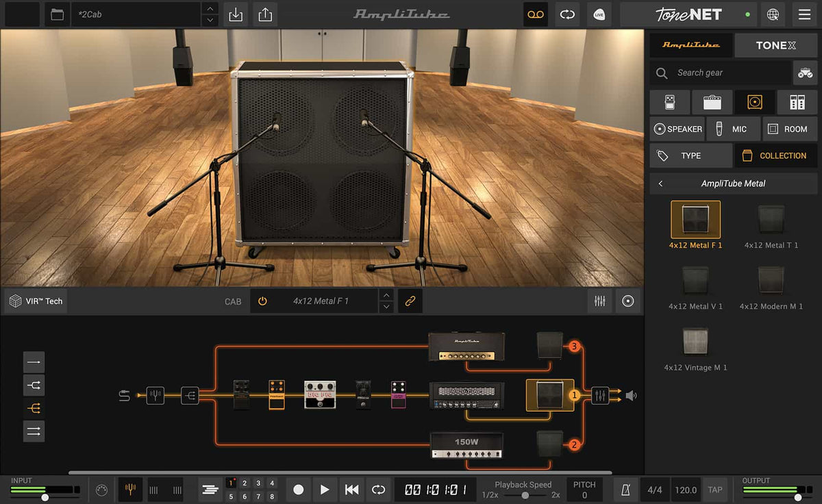Image resolution: width=822 pixels, height=504 pixels.
Task: Go back from AmpliTube Metal collection
Action: 660,184
